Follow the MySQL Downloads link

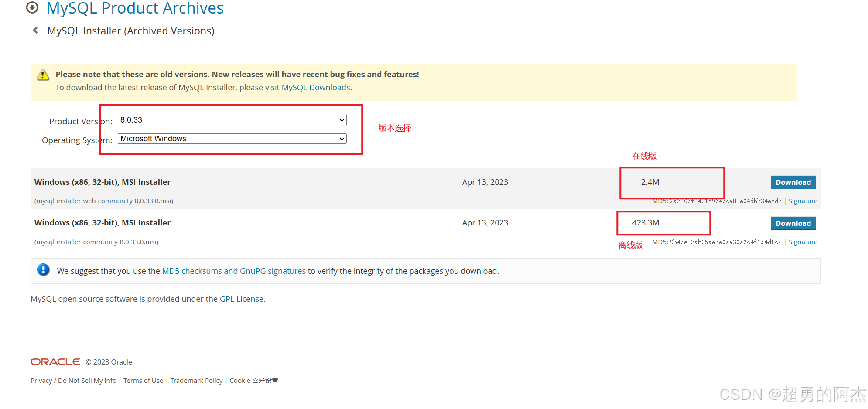coord(316,87)
